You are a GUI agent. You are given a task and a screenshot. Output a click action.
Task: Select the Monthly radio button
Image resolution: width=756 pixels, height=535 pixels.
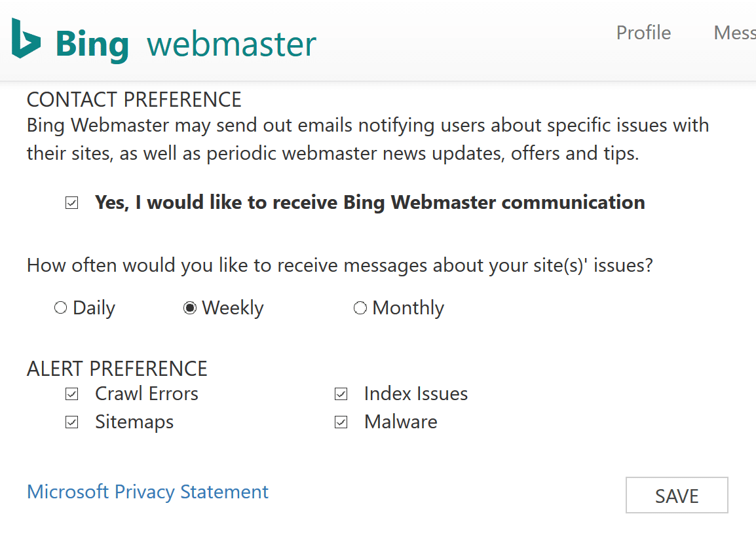pos(360,308)
